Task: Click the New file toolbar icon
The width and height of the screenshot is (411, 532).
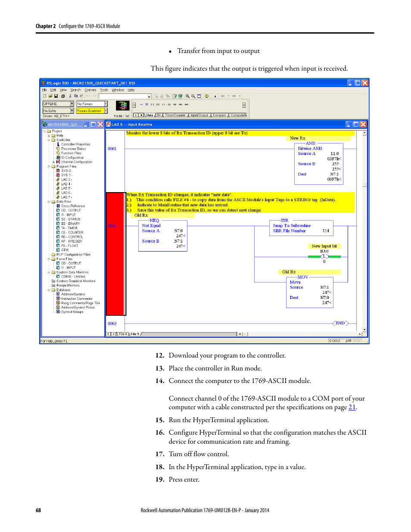Action: (x=45, y=96)
